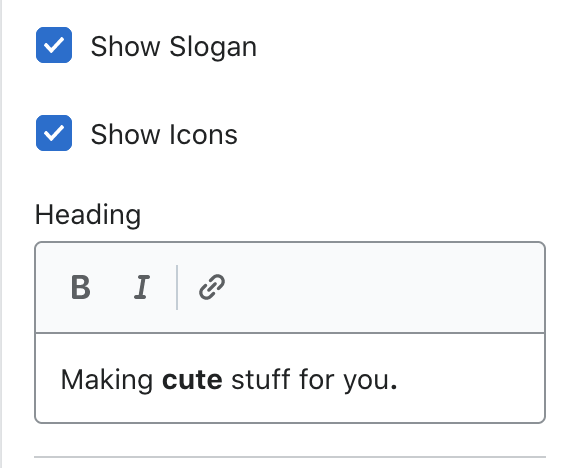Place cursor after the word you

coord(390,381)
